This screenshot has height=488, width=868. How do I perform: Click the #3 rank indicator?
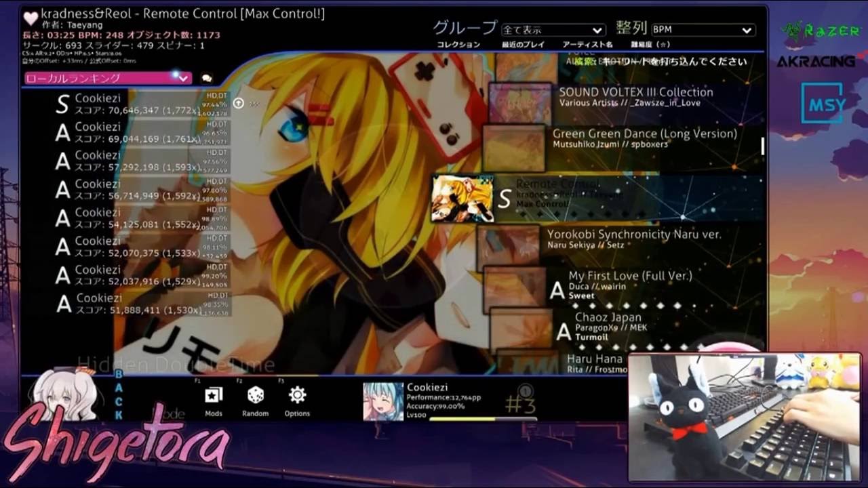click(520, 405)
